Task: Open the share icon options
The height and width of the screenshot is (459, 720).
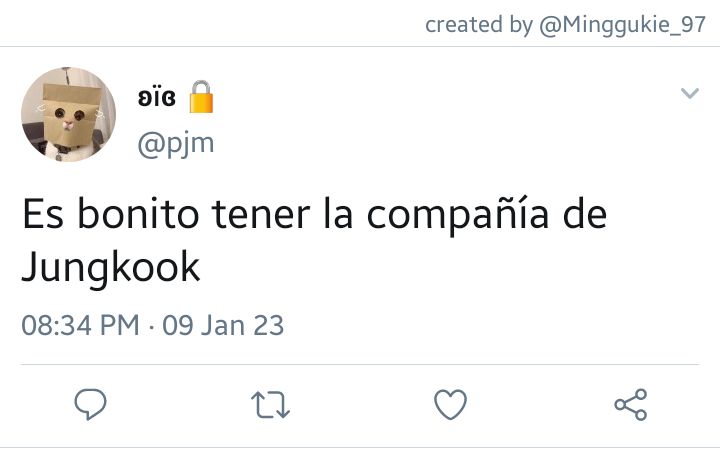Action: pyautogui.click(x=631, y=404)
